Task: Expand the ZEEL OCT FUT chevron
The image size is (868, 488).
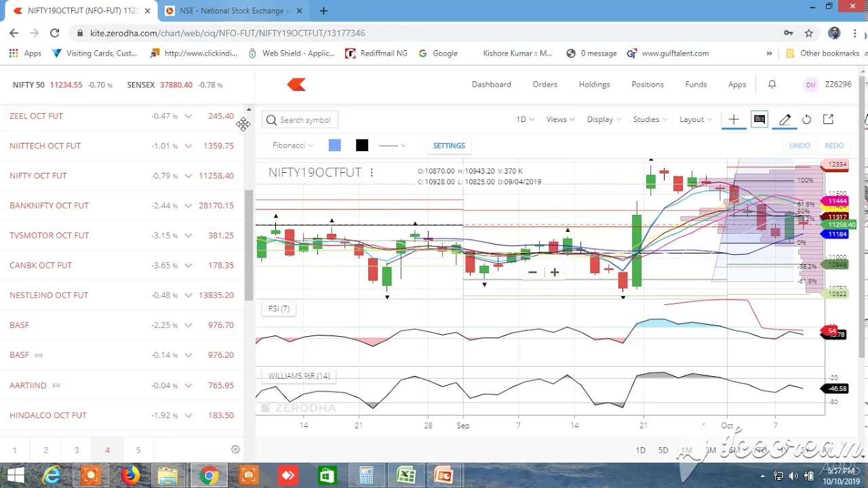Action: 189,116
